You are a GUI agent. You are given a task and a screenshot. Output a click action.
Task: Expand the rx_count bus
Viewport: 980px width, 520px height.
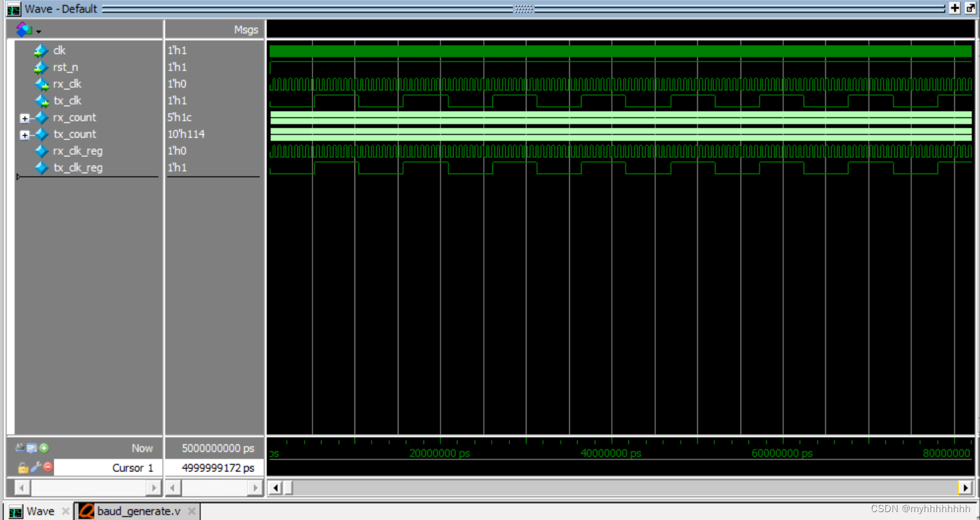(x=24, y=118)
